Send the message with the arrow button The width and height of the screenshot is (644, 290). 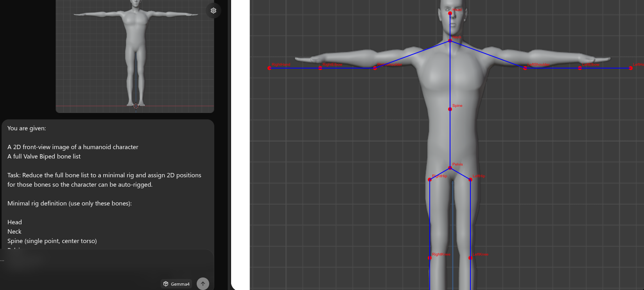pyautogui.click(x=203, y=284)
